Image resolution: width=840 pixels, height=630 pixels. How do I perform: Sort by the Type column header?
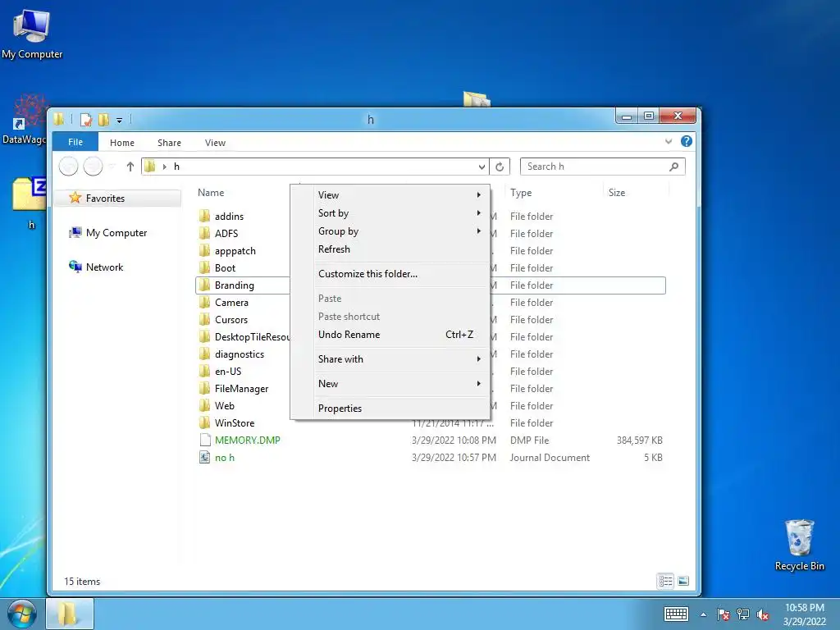tap(521, 192)
